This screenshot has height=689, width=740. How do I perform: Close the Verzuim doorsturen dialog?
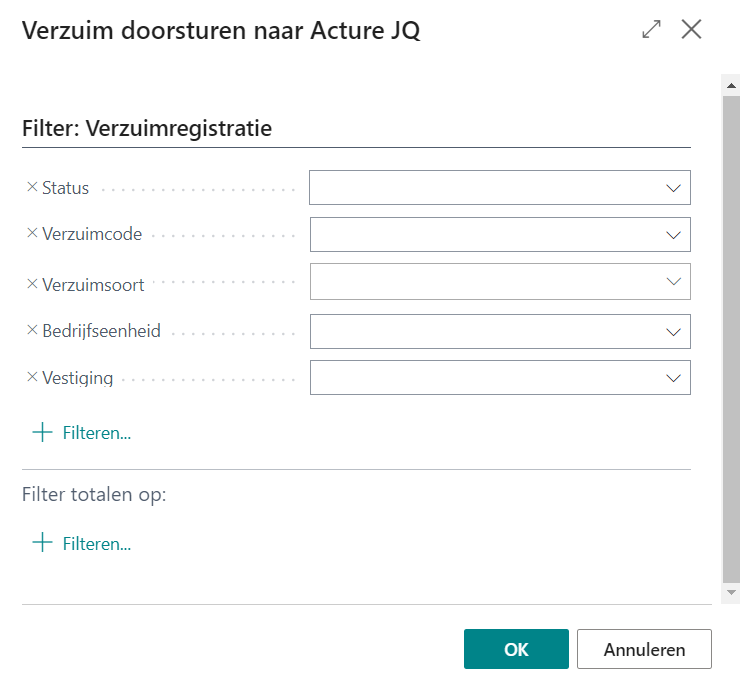coord(691,30)
